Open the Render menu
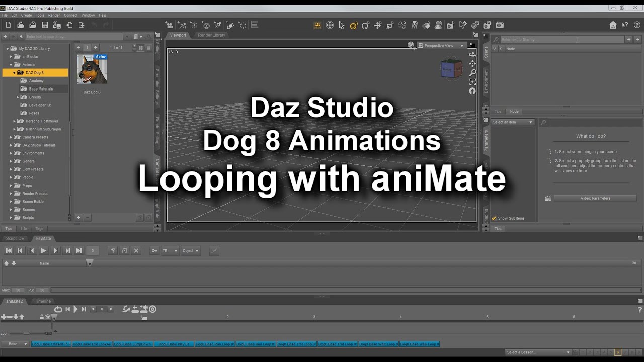 54,15
